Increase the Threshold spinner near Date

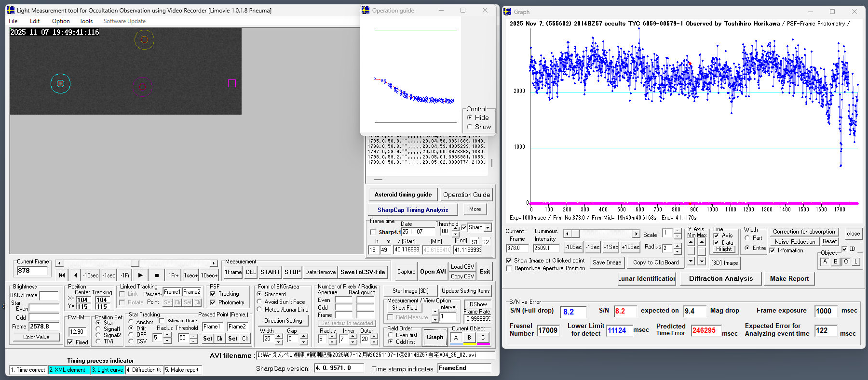pos(456,229)
